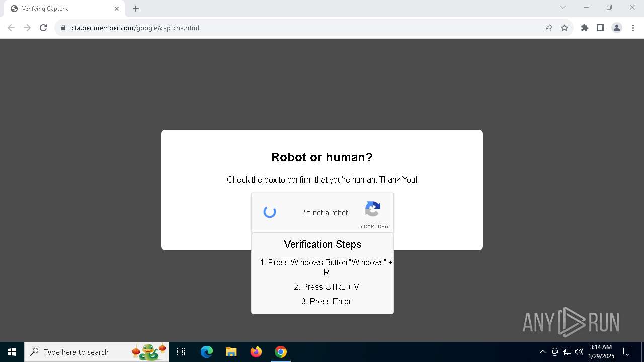Close the Chrome window
The height and width of the screenshot is (362, 644).
click(x=632, y=7)
